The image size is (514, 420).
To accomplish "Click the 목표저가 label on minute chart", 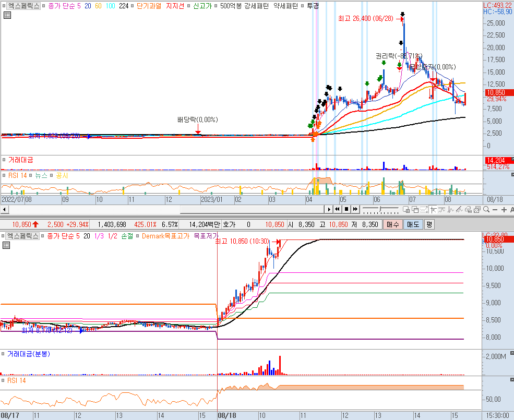I will [x=206, y=236].
